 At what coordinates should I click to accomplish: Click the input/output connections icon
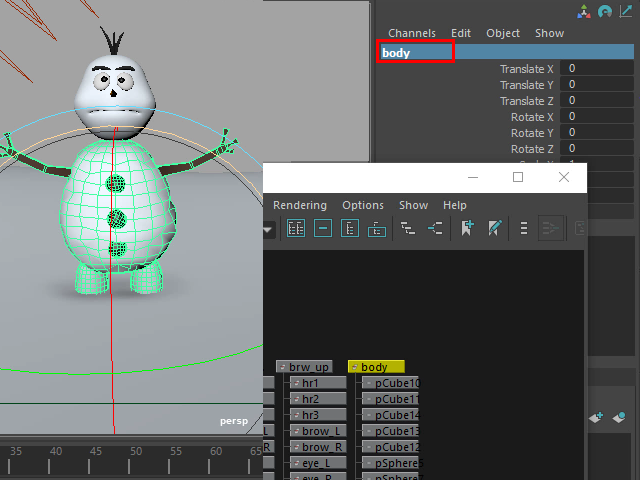[435, 229]
